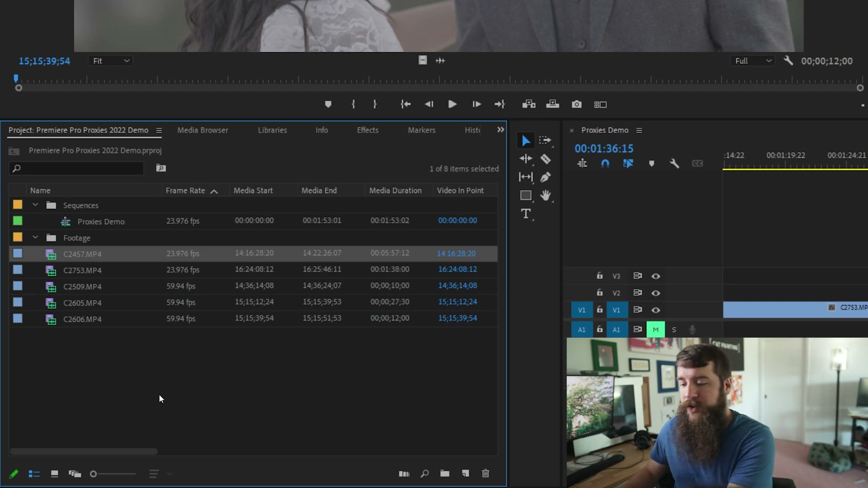Switch to Media Browser tab
Image resolution: width=868 pixels, height=488 pixels.
tap(203, 130)
